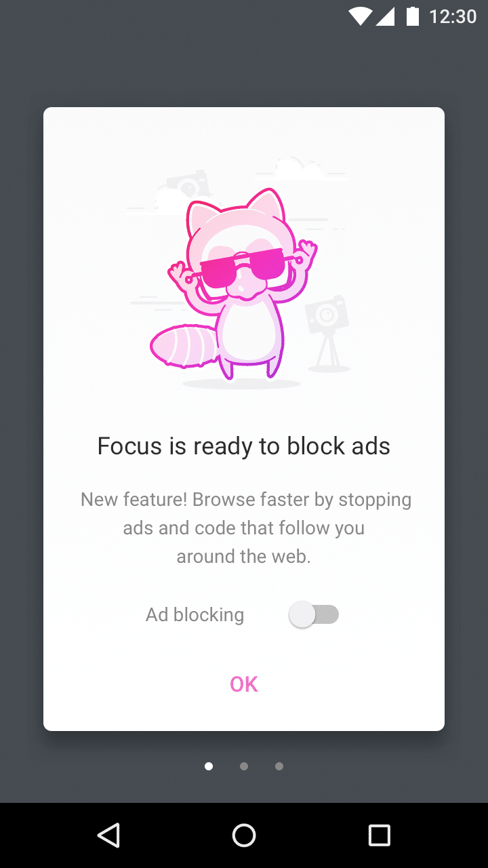Tap the raccoon's striped pink tail
The height and width of the screenshot is (868, 488).
[x=183, y=345]
